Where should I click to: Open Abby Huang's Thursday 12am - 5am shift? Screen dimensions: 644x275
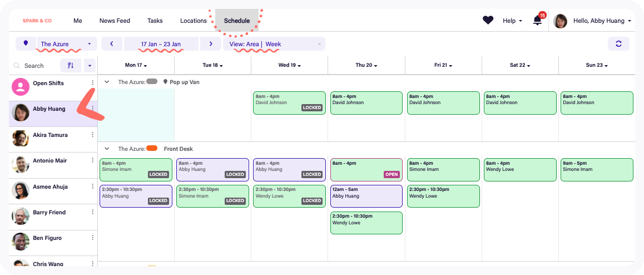tap(366, 196)
